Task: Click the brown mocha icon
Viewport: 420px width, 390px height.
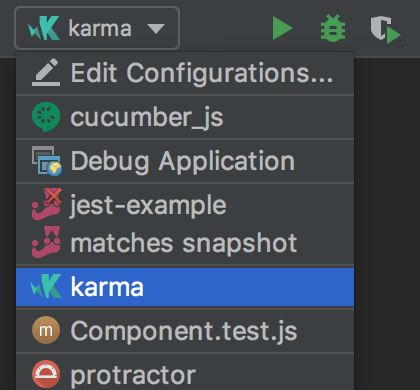Action: [46, 330]
